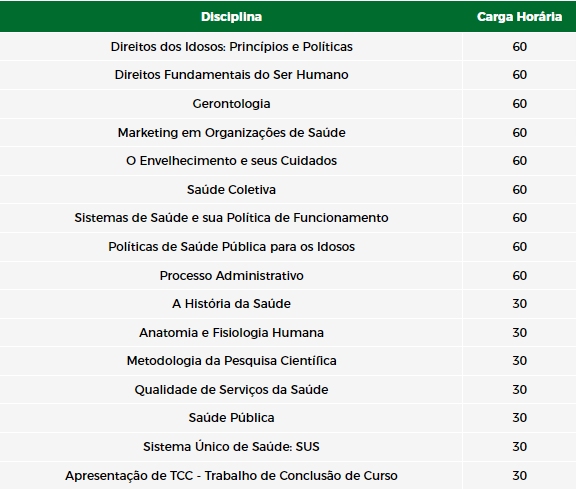Screen dimensions: 576x490
Task: Click the Carga Horária column header
Action: 519,17
